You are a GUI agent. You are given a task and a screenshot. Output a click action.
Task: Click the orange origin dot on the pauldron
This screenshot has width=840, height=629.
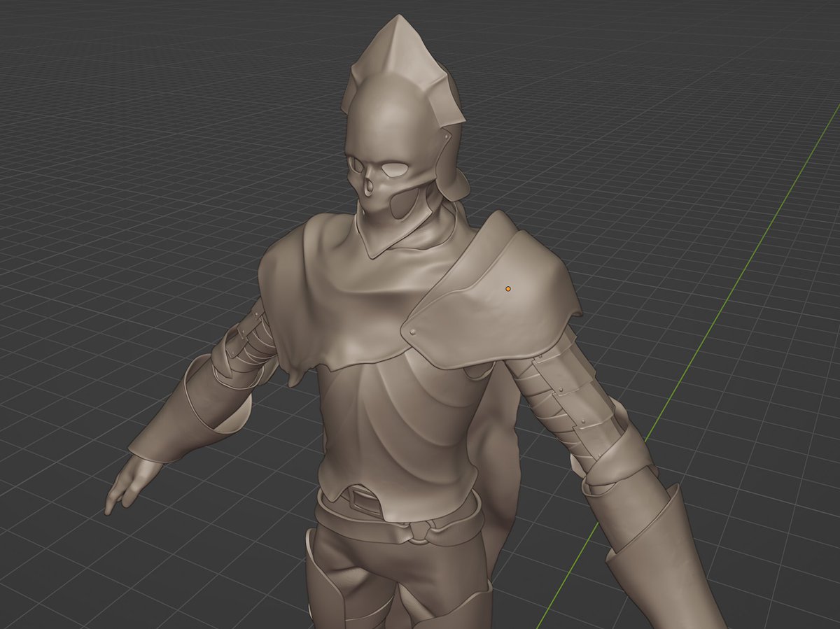(x=508, y=288)
